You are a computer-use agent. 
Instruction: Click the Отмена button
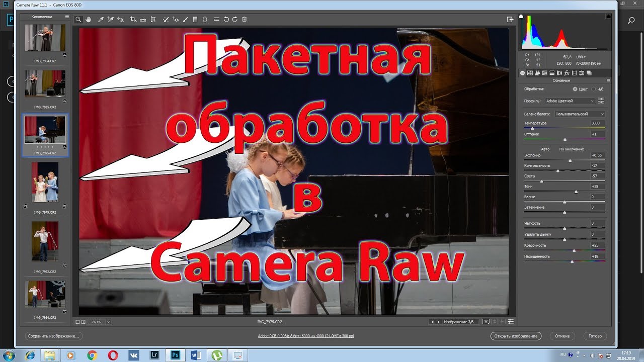click(562, 336)
